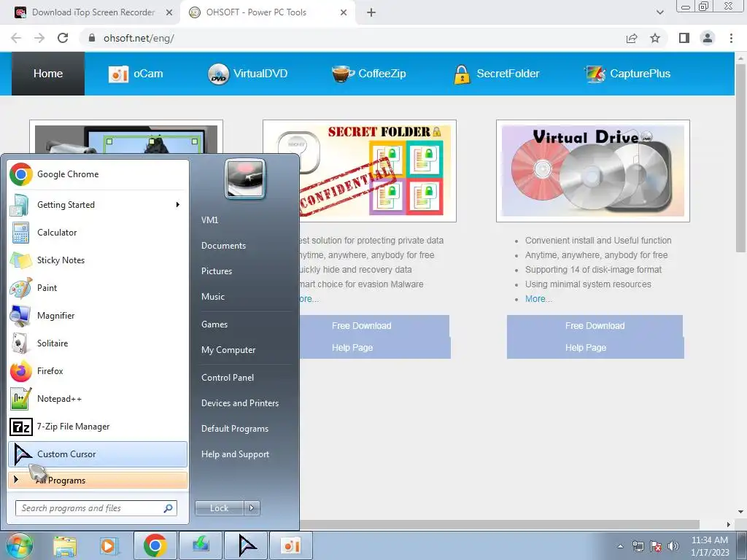Viewport: 747px width, 560px height.
Task: Reload the ohsoft.net page
Action: (x=63, y=38)
